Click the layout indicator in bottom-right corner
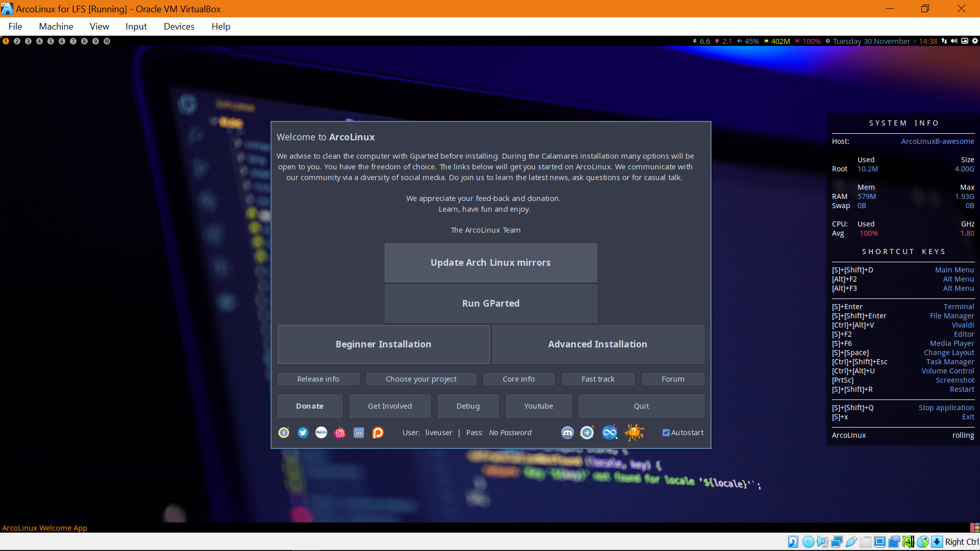 [x=975, y=528]
